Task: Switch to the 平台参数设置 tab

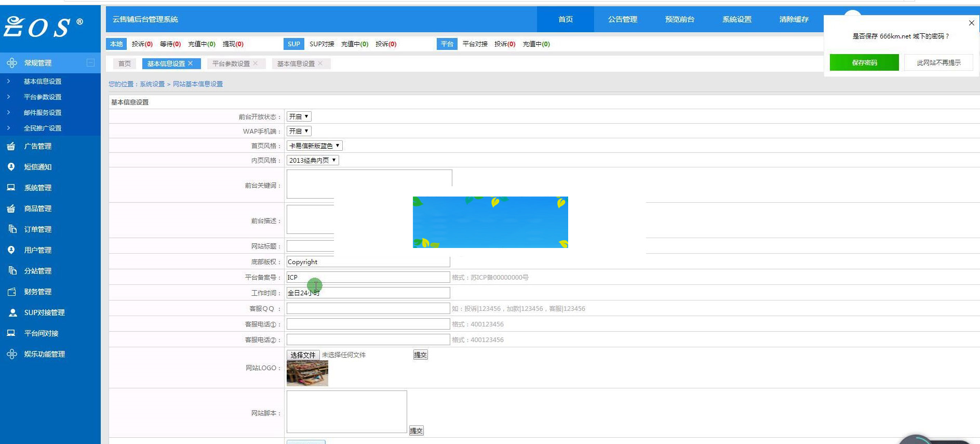Action: click(x=231, y=63)
